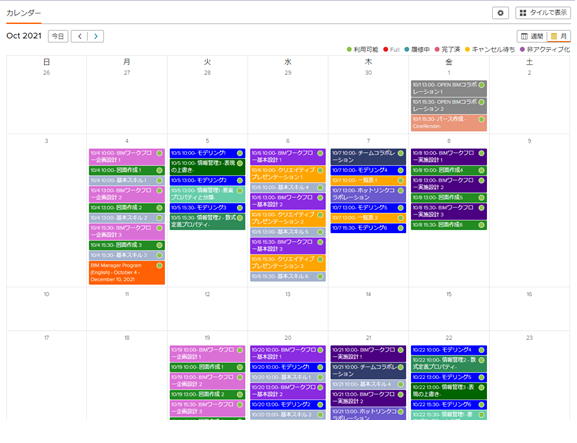The height and width of the screenshot is (443, 577).
Task: Open the settings gear icon
Action: point(500,13)
